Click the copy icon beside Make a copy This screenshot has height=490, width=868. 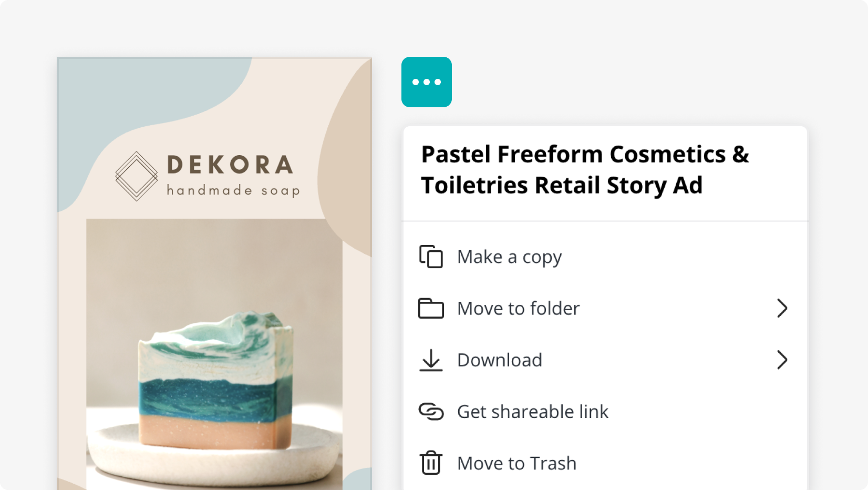point(431,257)
